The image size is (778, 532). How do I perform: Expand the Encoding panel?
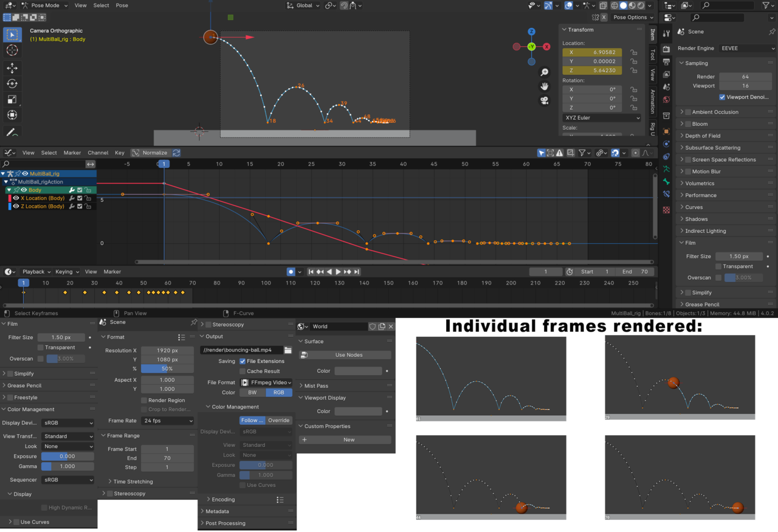pyautogui.click(x=223, y=500)
